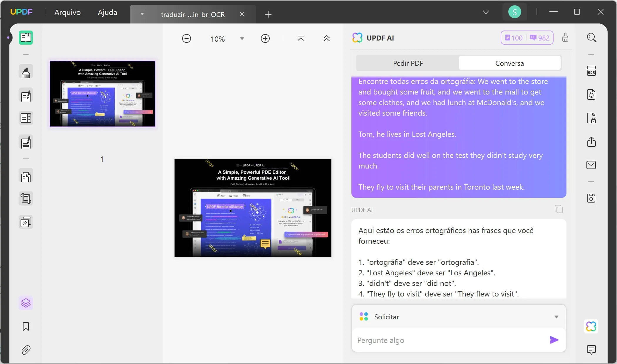Open the Arquivo menu
617x364 pixels.
(x=68, y=12)
